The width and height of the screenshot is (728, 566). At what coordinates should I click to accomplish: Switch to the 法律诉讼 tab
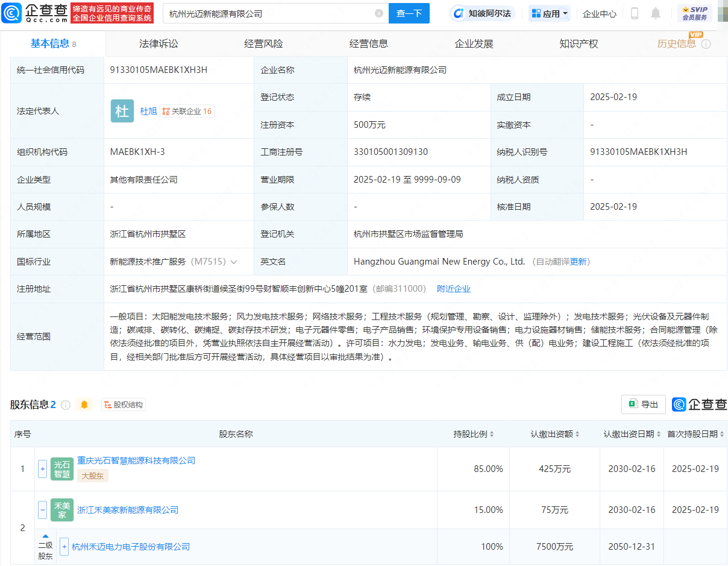click(158, 44)
